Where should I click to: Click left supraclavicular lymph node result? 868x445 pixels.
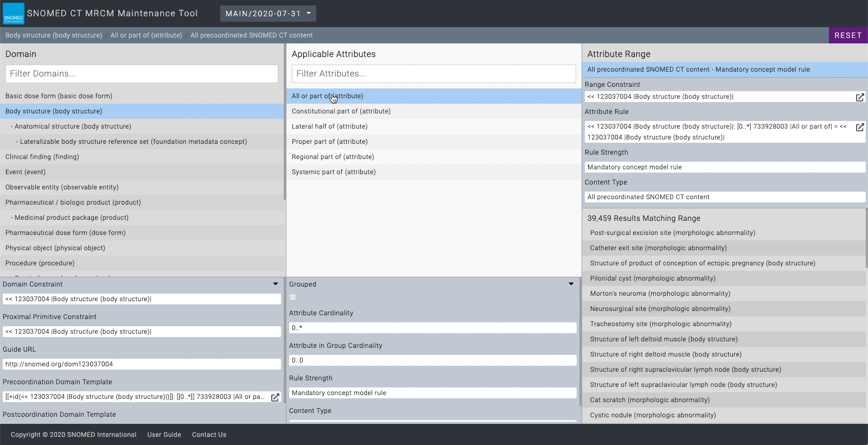(724, 385)
